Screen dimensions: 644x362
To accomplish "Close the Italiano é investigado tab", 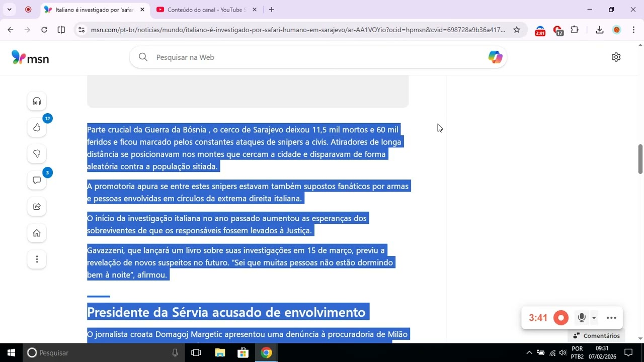I will [x=142, y=10].
